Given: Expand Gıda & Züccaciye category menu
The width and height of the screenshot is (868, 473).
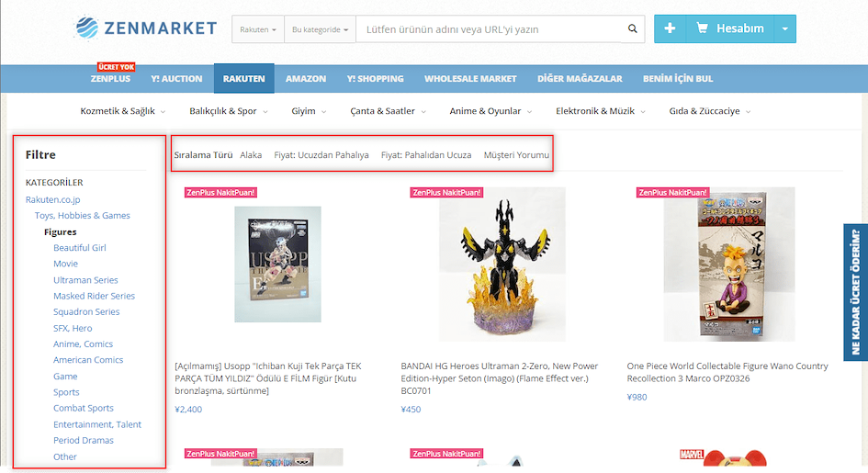Looking at the screenshot, I should coord(710,111).
